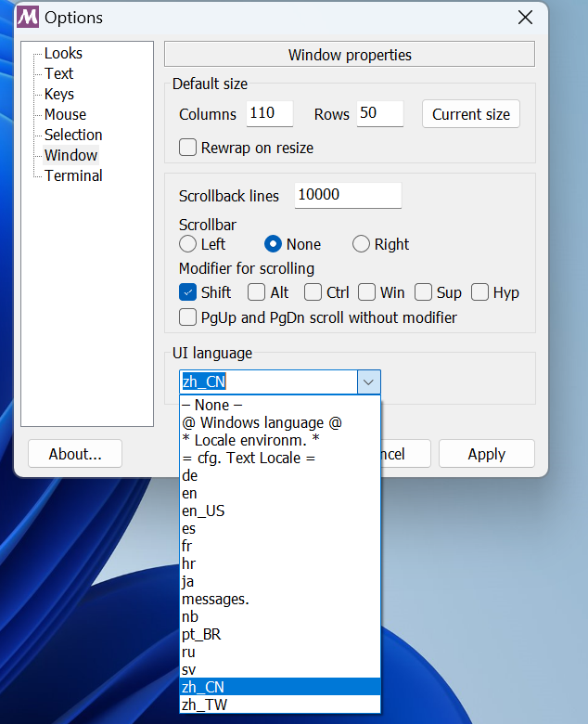Select Window in the options tree
Viewport: 588px width, 724px height.
click(70, 155)
